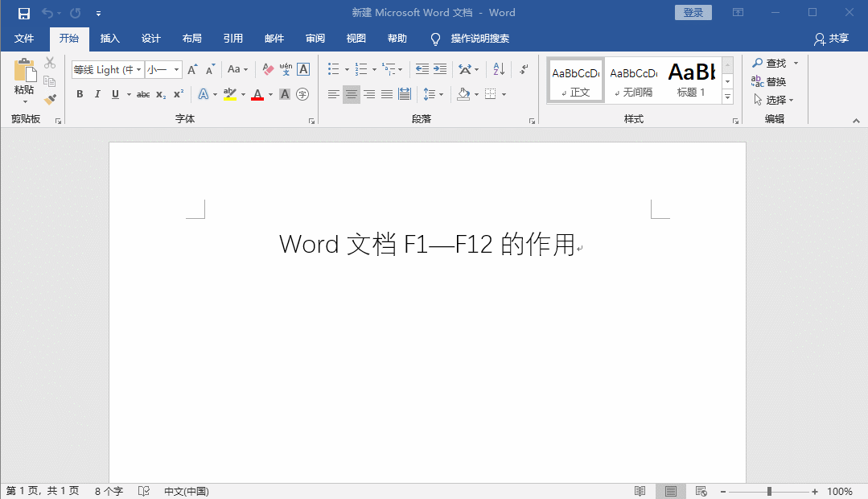Switch to the 插入 ribbon tab
This screenshot has width=868, height=499.
pos(109,38)
